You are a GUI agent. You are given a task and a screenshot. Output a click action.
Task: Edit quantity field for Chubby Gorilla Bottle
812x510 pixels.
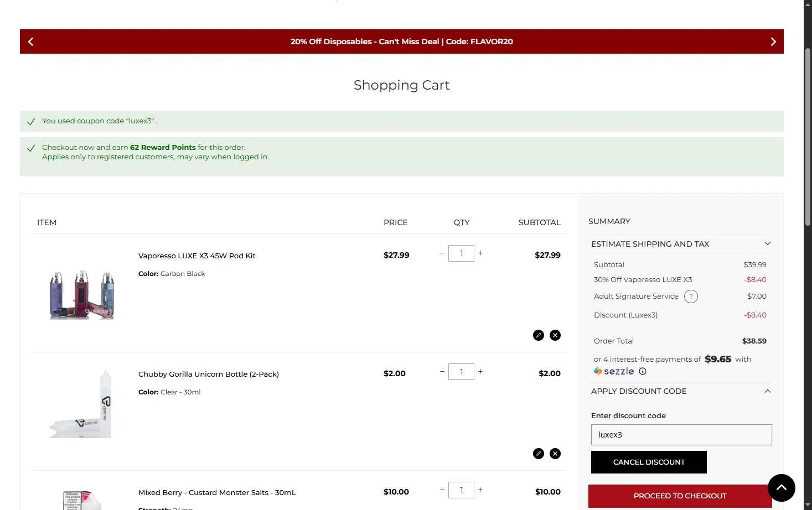461,372
